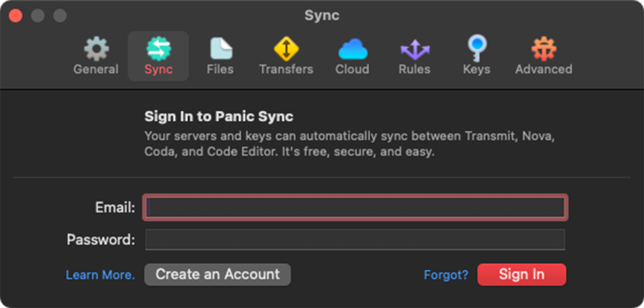Open the General preferences gear icon
The width and height of the screenshot is (644, 308).
coord(96,48)
